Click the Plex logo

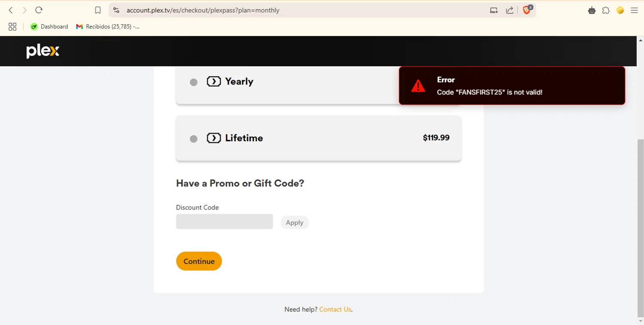tap(43, 51)
